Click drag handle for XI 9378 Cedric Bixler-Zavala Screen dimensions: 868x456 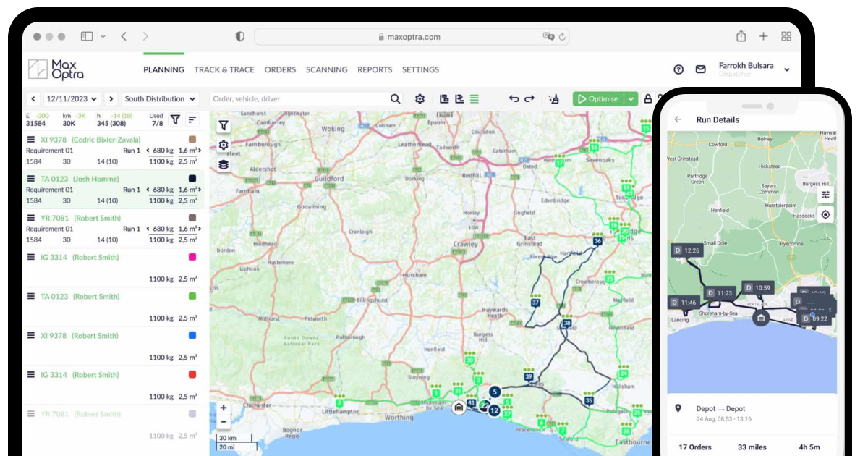(x=31, y=140)
